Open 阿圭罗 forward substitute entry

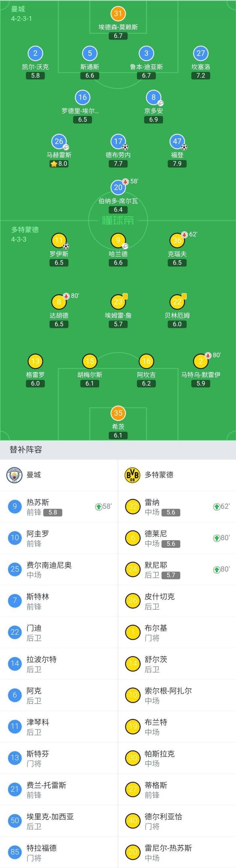click(59, 538)
